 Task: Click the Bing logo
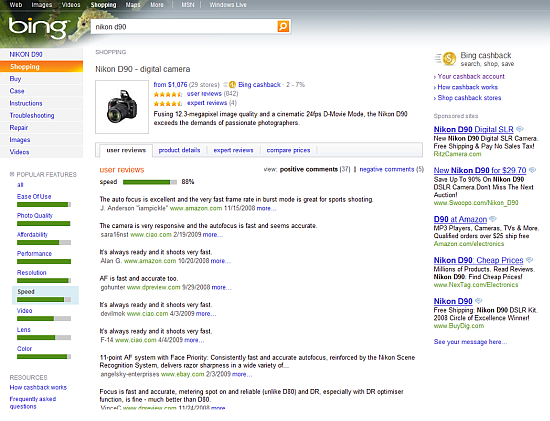click(38, 28)
